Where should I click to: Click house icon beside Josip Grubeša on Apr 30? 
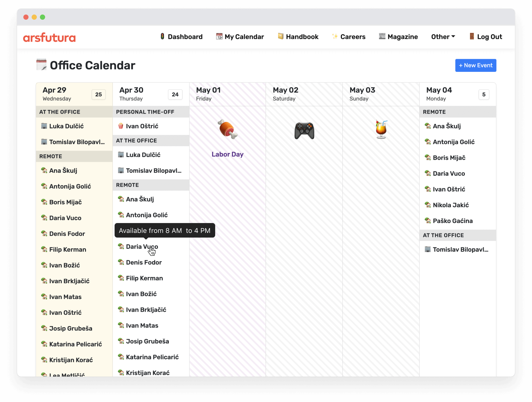click(x=121, y=341)
